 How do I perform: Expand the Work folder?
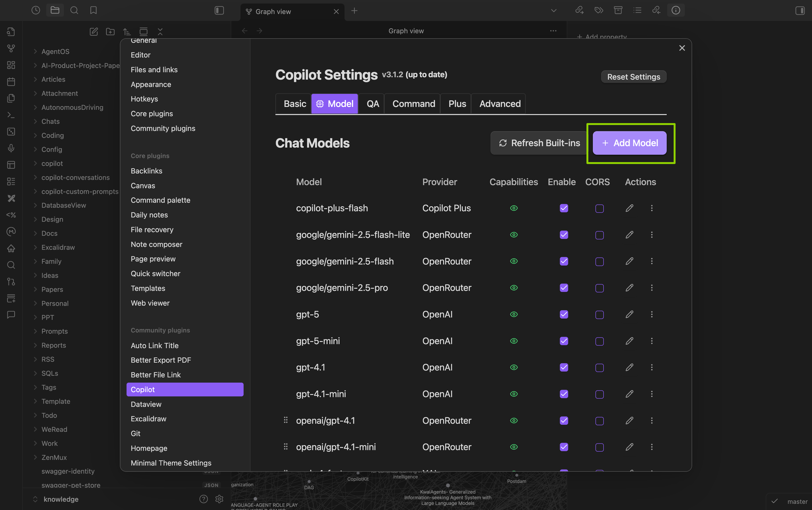click(x=35, y=443)
